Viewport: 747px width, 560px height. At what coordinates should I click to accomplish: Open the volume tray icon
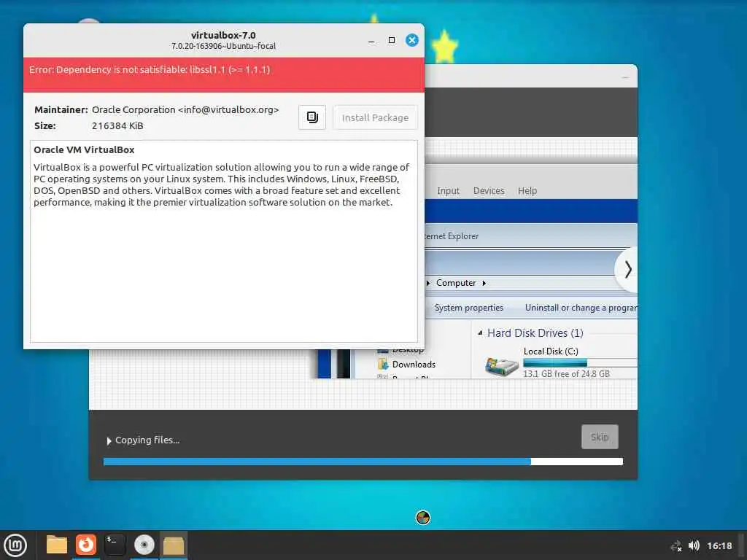(694, 545)
